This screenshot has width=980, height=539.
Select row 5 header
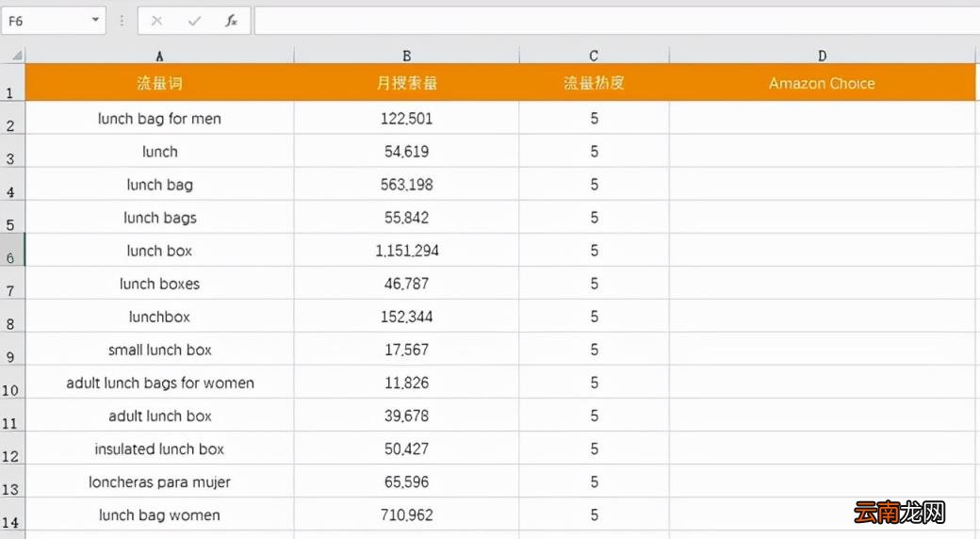tap(12, 218)
